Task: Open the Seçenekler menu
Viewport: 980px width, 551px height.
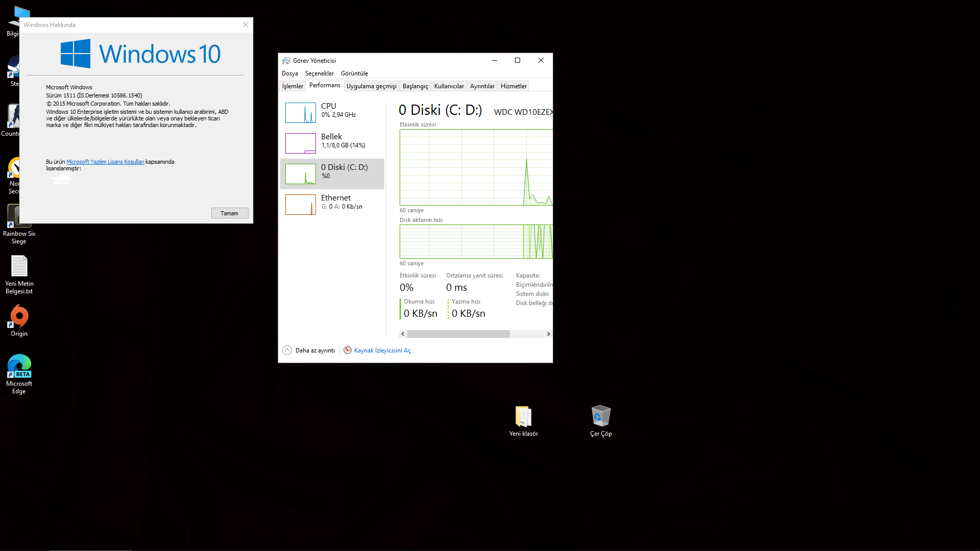Action: 319,73
